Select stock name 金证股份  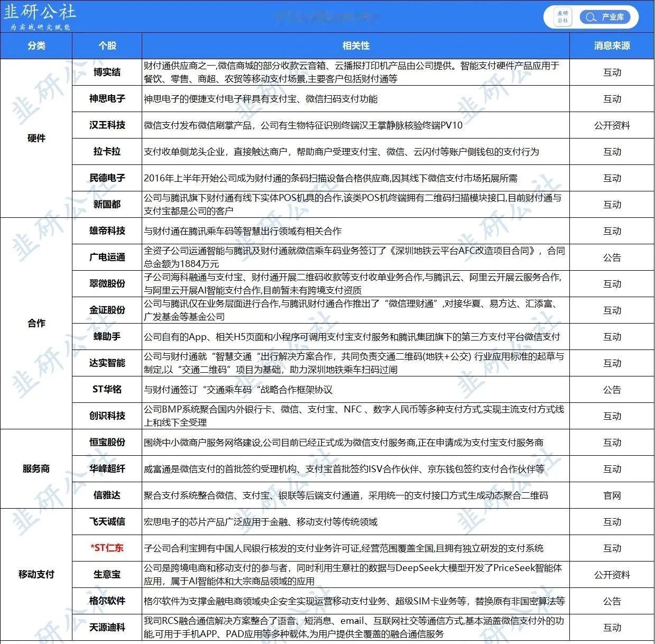tap(107, 310)
